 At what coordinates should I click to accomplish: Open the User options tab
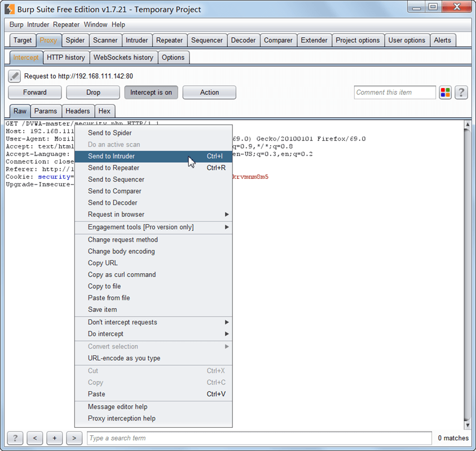pyautogui.click(x=407, y=40)
